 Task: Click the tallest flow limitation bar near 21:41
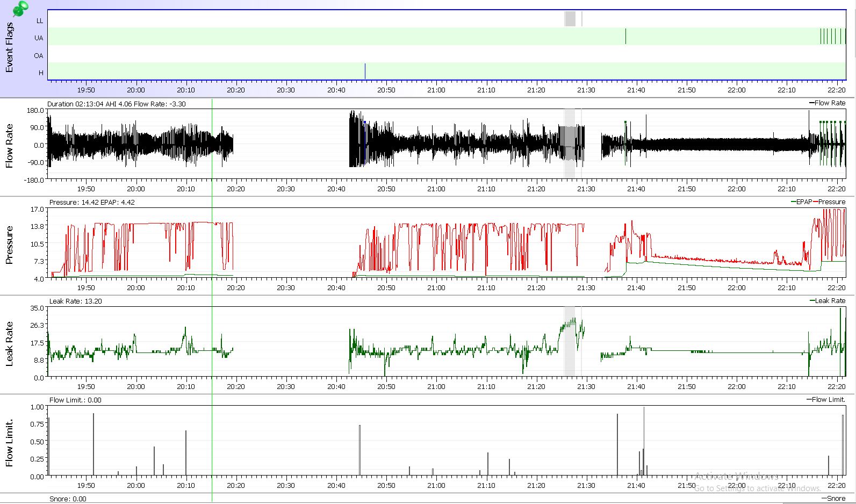click(644, 442)
